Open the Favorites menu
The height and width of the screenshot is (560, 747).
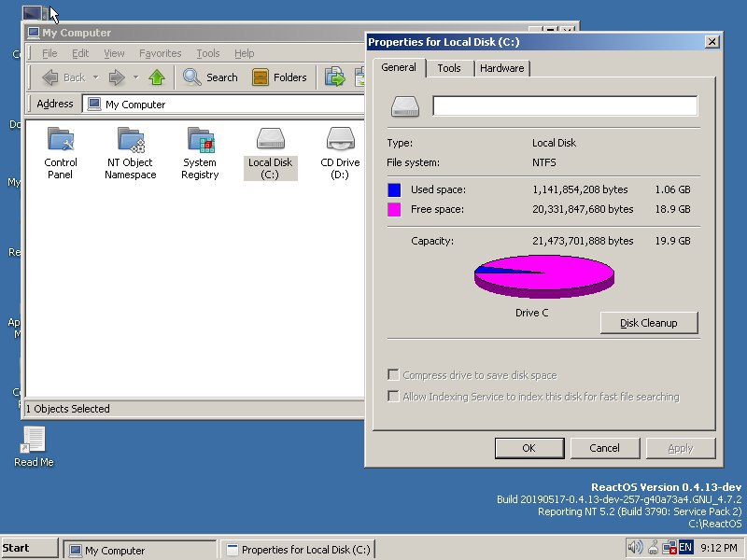coord(160,53)
